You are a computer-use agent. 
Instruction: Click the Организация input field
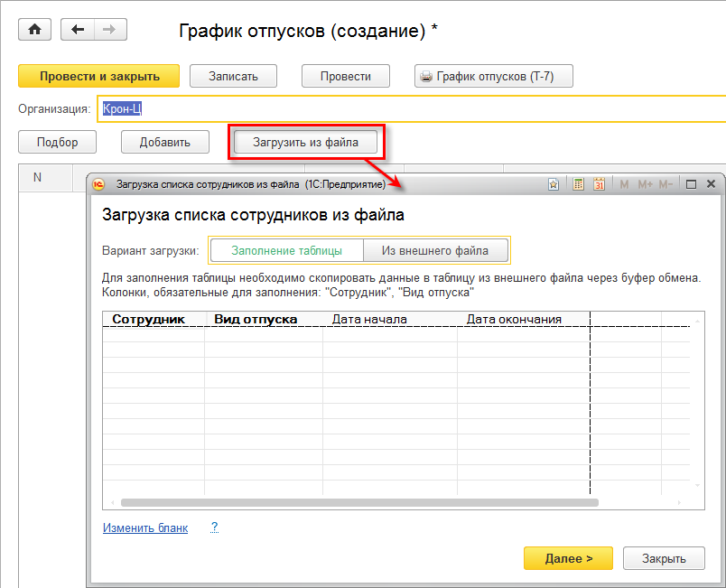coord(406,109)
